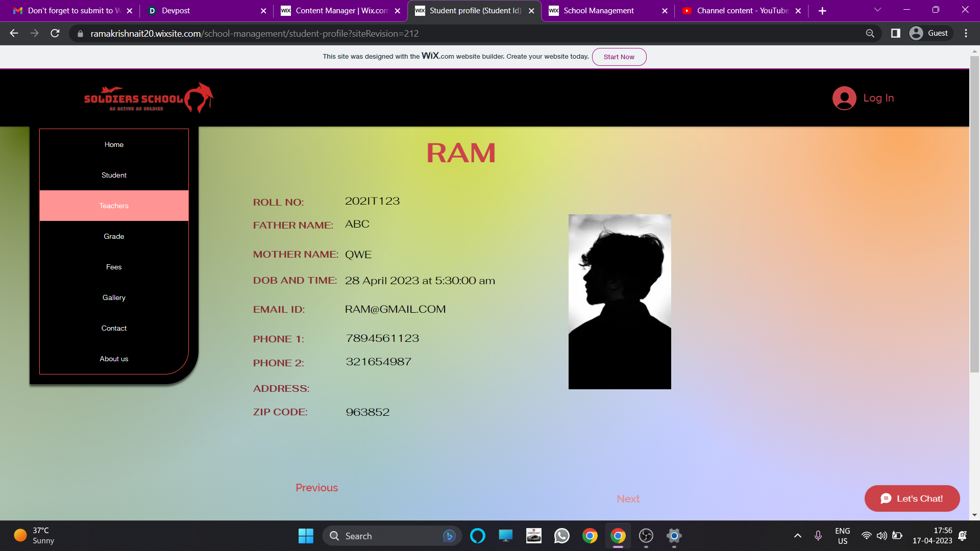This screenshot has height=551, width=980.
Task: Expand the tab search dropdown arrow
Action: coord(877,10)
